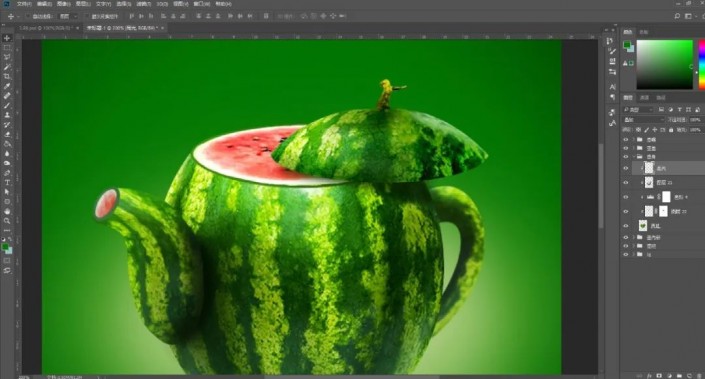Select the Horizontal Type tool
The image size is (705, 379).
point(7,183)
